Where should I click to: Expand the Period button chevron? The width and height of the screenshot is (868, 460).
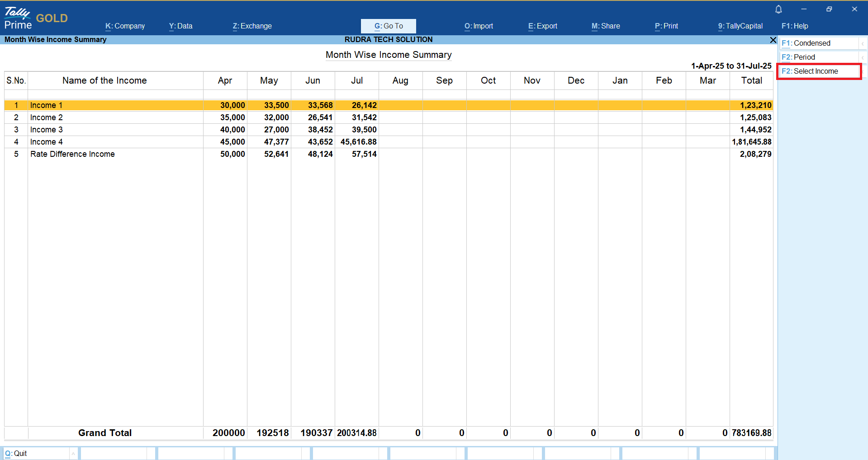tap(863, 57)
